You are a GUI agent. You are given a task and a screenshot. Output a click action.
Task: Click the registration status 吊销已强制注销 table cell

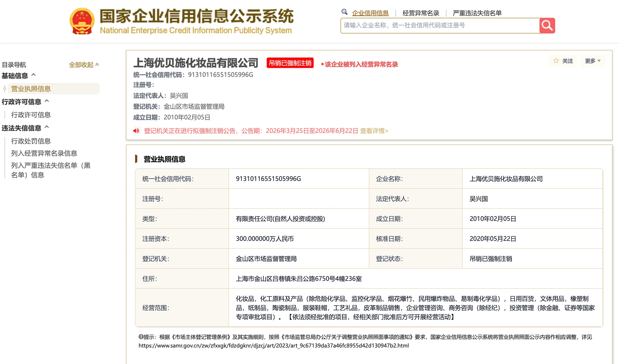pyautogui.click(x=491, y=259)
